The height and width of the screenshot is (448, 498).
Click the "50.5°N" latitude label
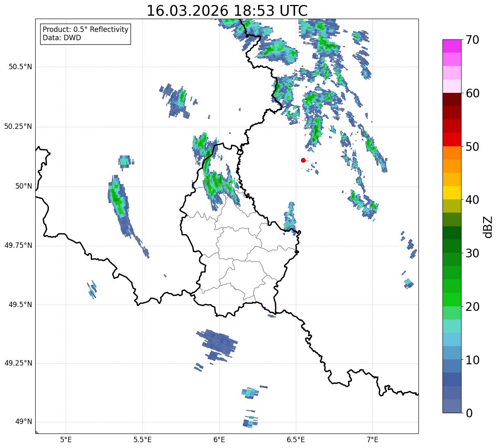pos(20,67)
